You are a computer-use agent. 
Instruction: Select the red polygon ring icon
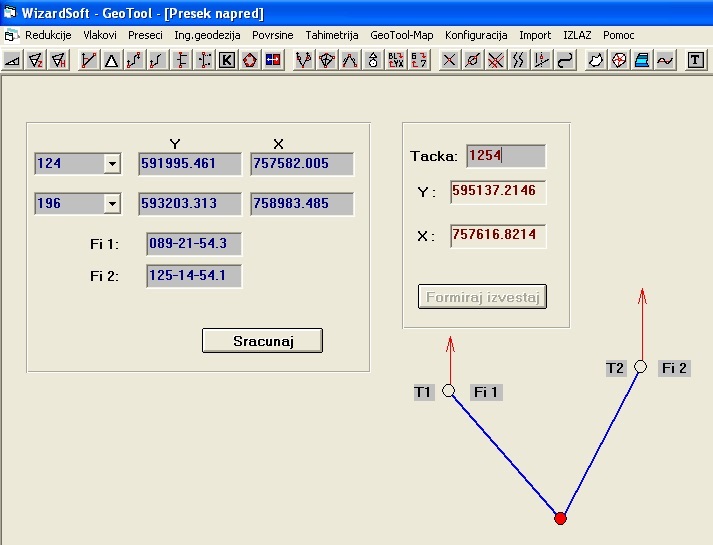(x=249, y=60)
